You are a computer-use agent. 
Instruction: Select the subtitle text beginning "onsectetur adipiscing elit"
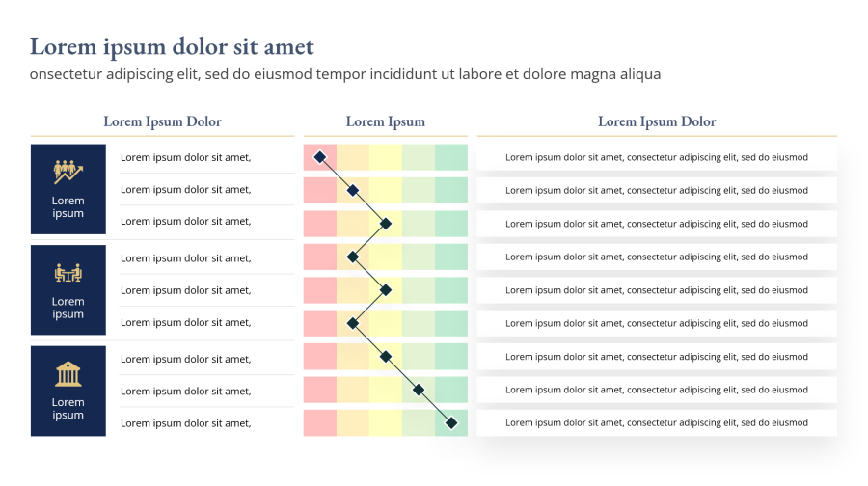tap(344, 74)
